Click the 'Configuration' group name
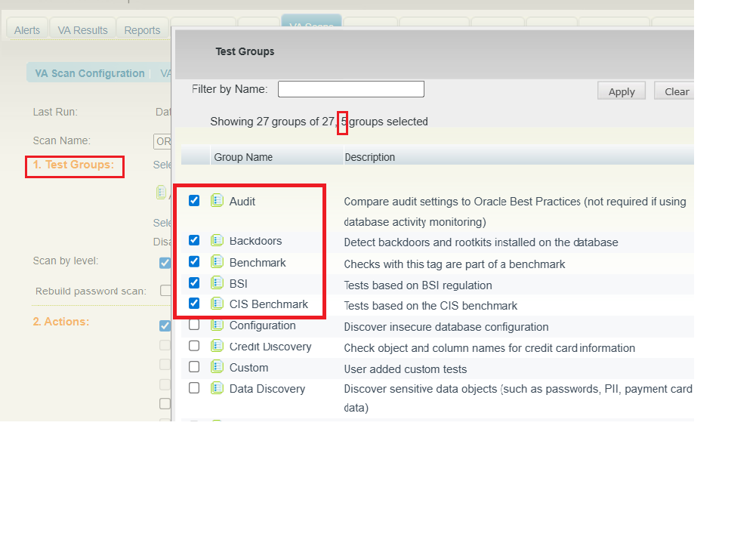756x549 pixels. [262, 325]
